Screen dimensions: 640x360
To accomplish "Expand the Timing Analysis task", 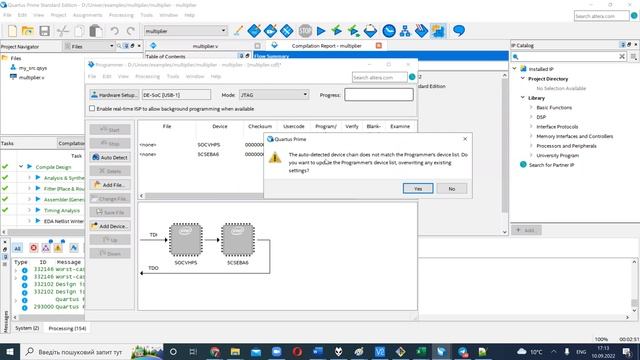I will [29, 210].
